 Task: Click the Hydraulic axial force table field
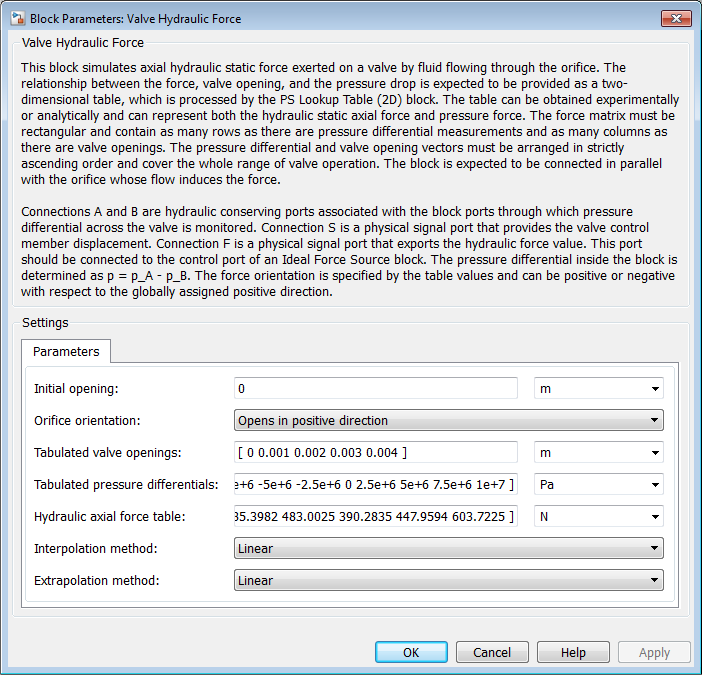[375, 517]
